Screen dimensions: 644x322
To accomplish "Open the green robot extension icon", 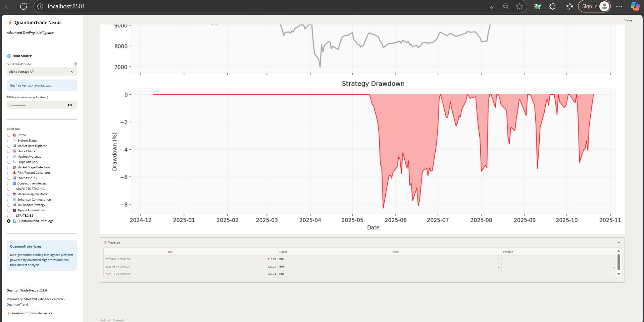I will pyautogui.click(x=537, y=6).
